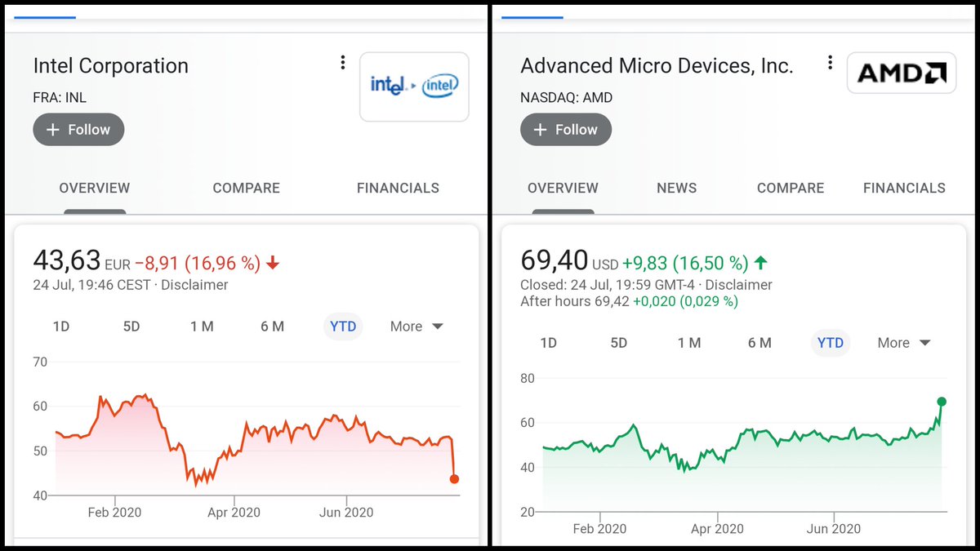Click the +9,83 (16,50 %) change value

point(685,263)
